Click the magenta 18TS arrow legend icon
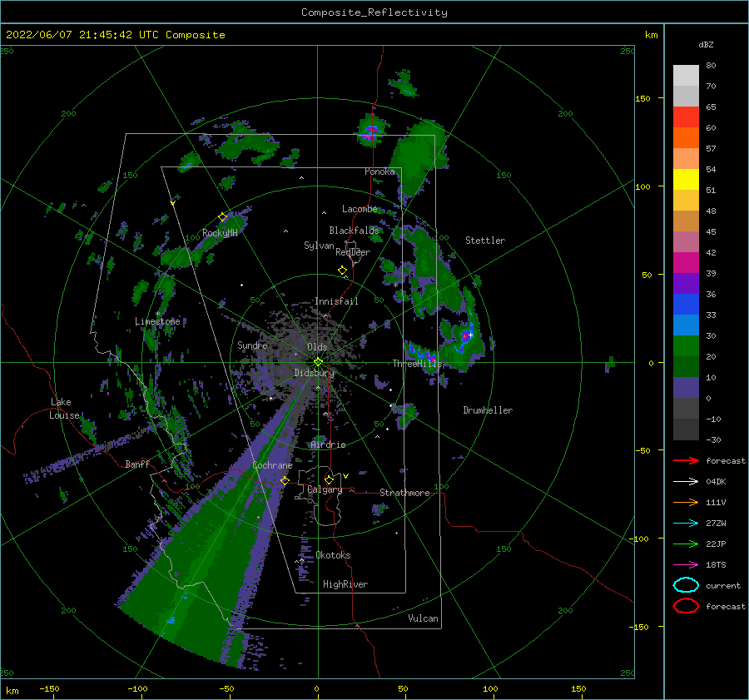 coord(686,564)
